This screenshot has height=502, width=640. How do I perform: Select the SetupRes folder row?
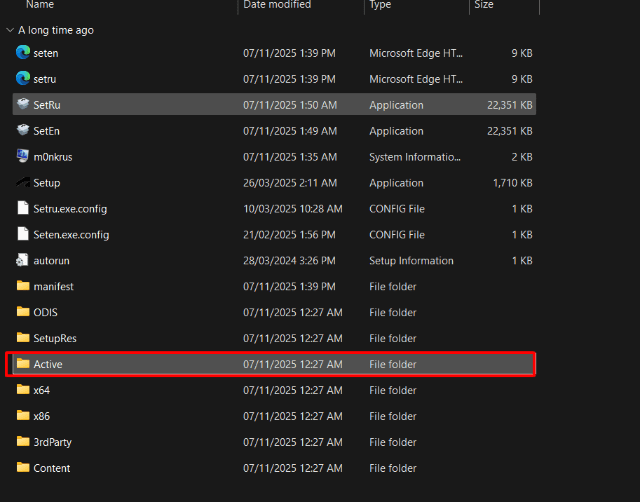[55, 338]
